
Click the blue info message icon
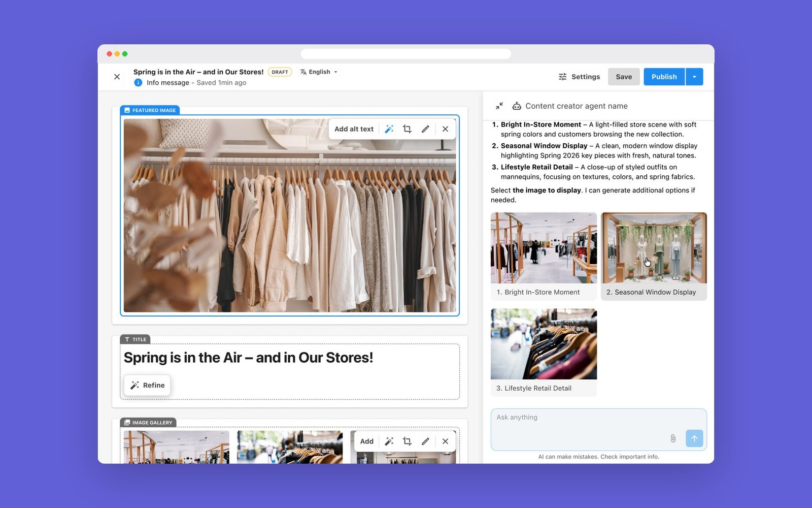tap(138, 82)
